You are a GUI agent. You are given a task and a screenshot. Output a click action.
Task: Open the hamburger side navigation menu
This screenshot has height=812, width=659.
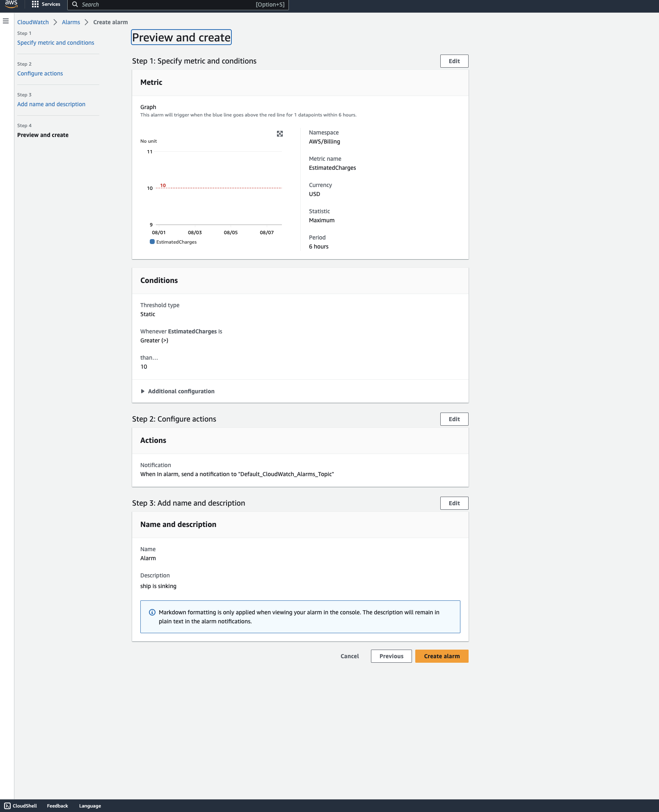6,21
